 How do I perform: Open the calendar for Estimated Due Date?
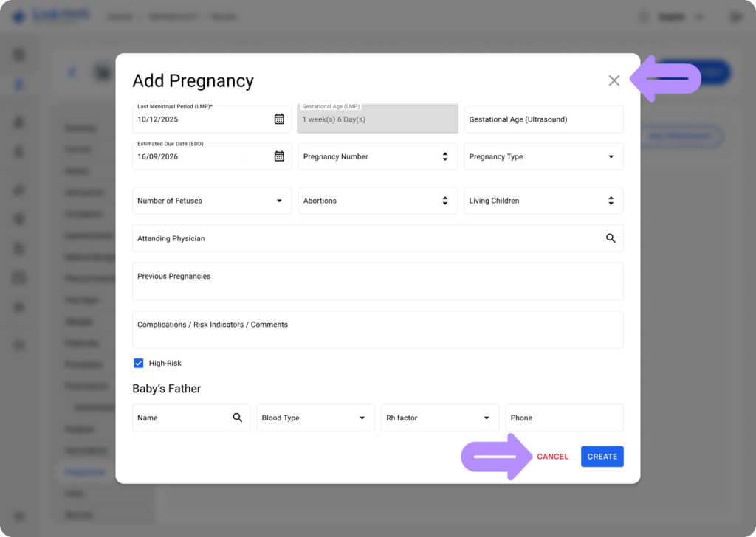279,156
